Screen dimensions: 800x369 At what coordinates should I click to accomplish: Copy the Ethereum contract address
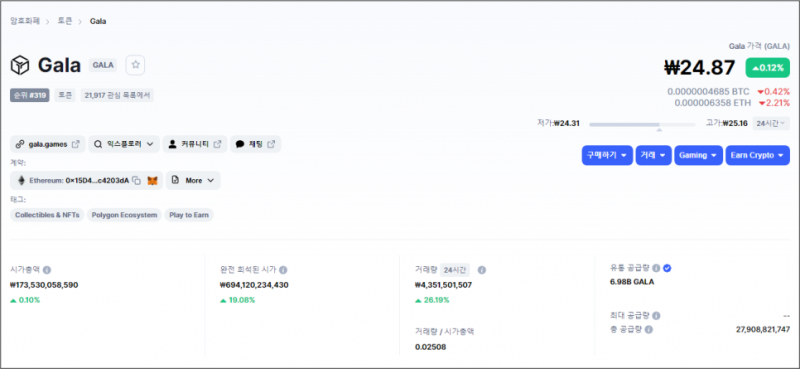pos(136,180)
